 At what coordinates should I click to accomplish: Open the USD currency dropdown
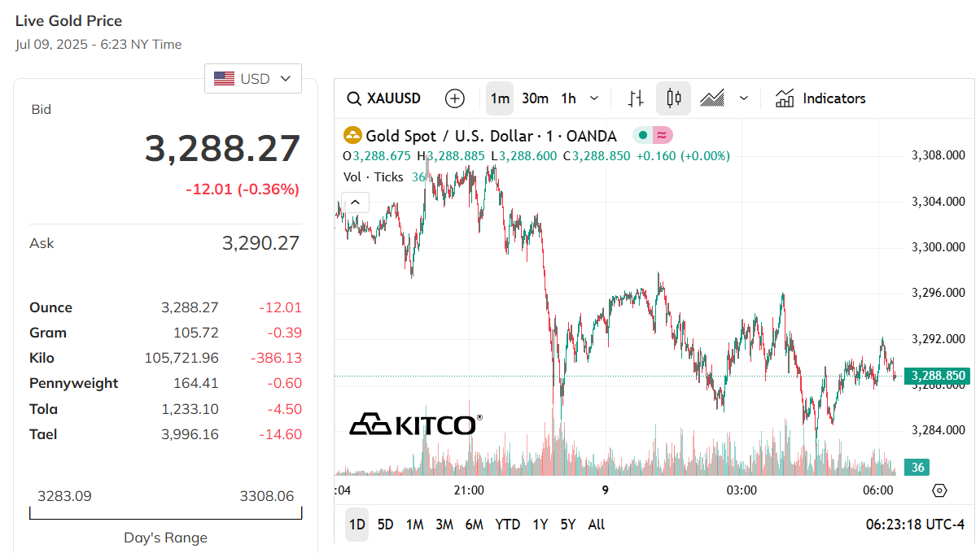[x=252, y=79]
